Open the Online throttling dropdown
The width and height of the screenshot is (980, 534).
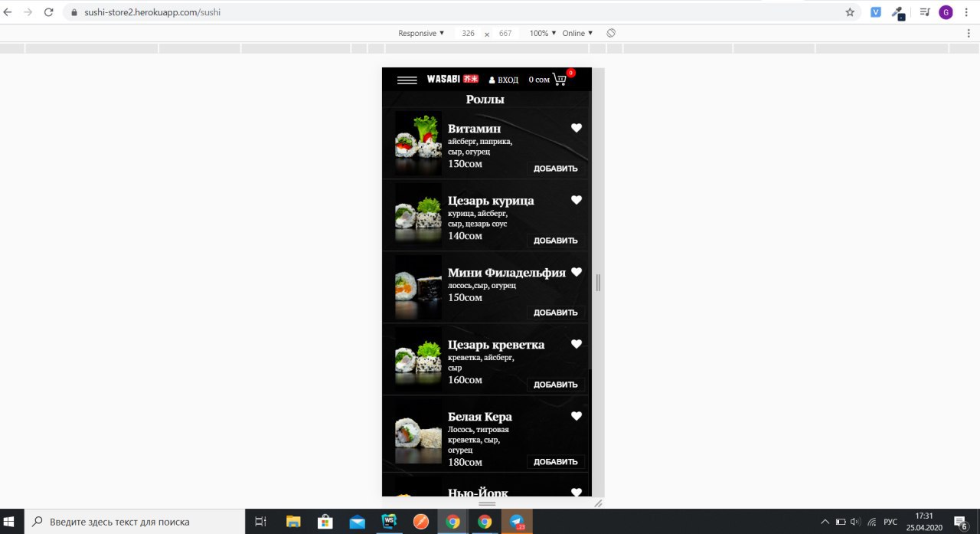click(577, 33)
